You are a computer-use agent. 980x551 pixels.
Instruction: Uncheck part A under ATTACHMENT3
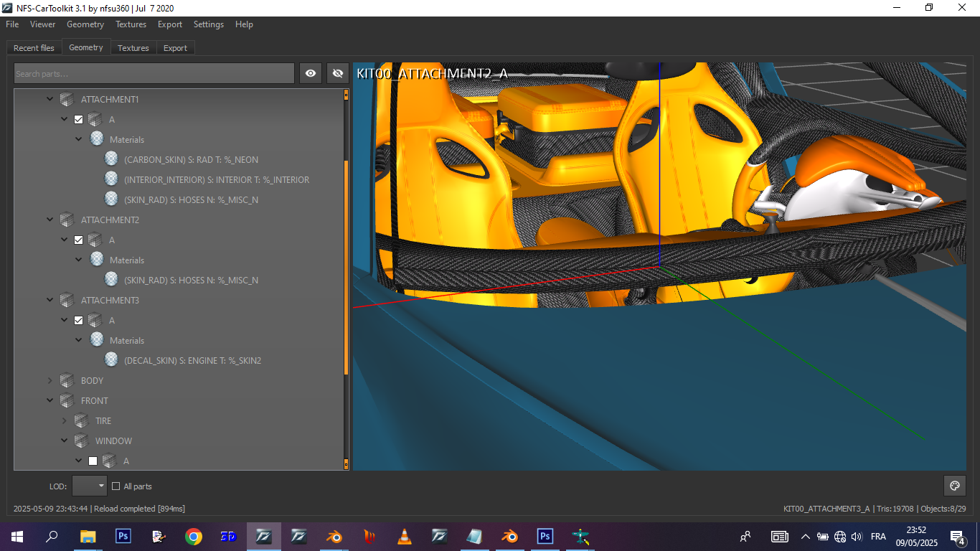point(79,320)
